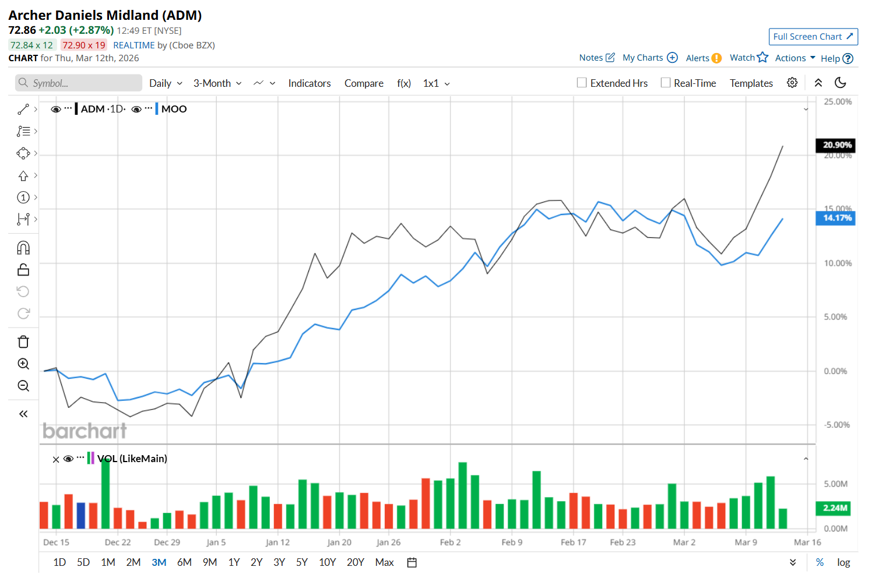The width and height of the screenshot is (893, 588).
Task: Open the MOO series options menu
Action: point(149,108)
